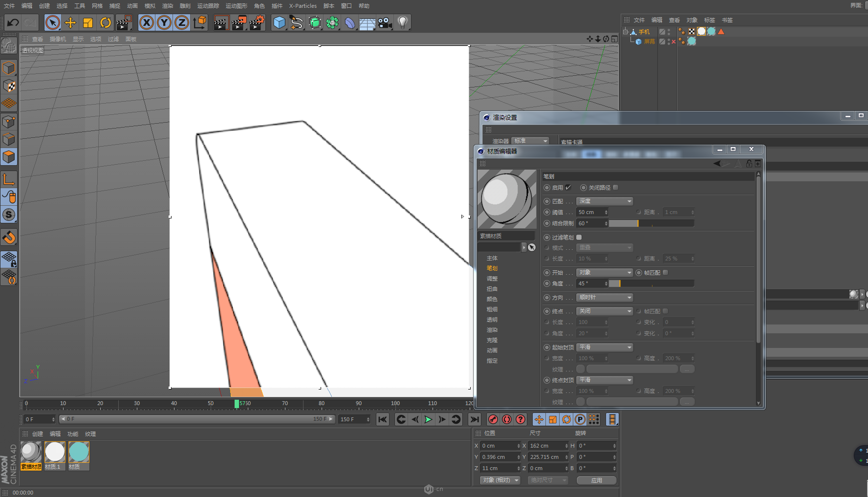Image resolution: width=868 pixels, height=497 pixels.
Task: Add a Cube primitive from toolbar
Action: click(x=279, y=22)
